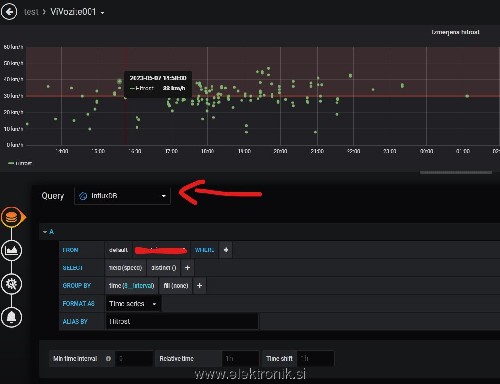Select the default retention policy segment
Image resolution: width=500 pixels, height=384 pixels.
[118, 250]
